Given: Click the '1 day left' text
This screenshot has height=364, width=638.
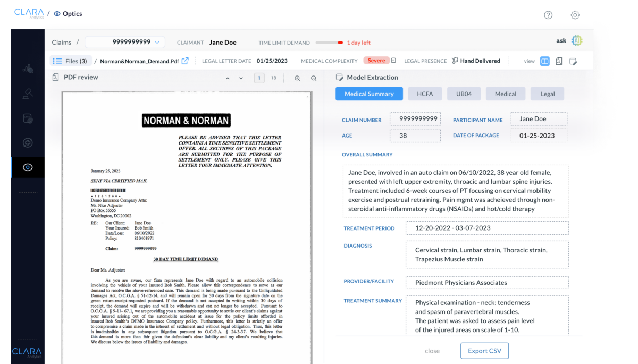Looking at the screenshot, I should click(x=359, y=43).
